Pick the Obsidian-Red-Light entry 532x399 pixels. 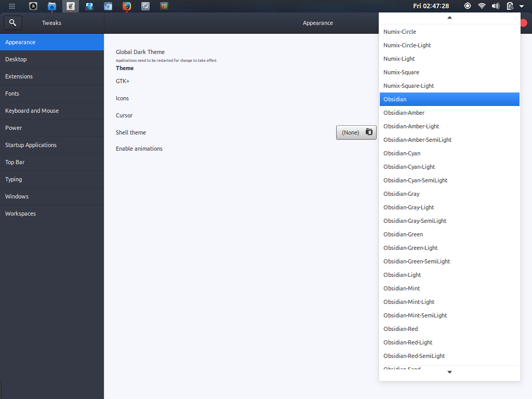tap(449, 342)
